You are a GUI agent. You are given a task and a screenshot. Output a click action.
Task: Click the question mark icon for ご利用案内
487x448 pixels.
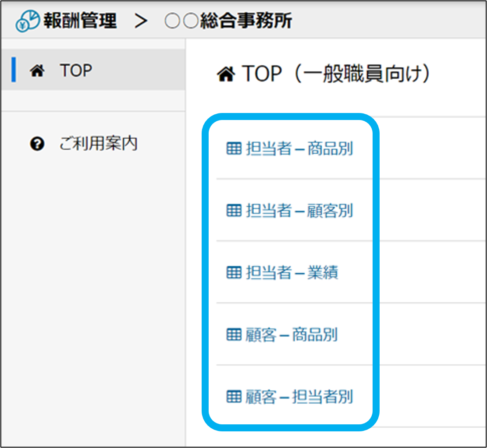coord(38,144)
